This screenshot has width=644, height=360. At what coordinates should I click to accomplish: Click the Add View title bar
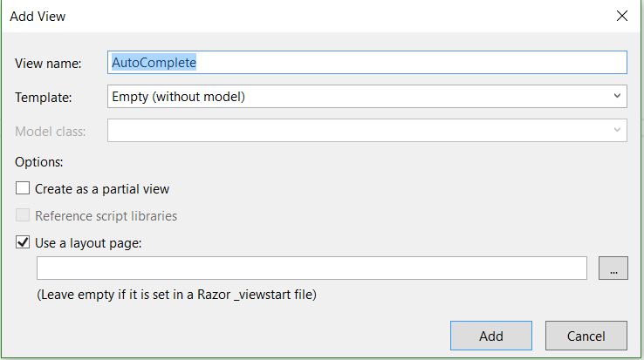point(262,16)
